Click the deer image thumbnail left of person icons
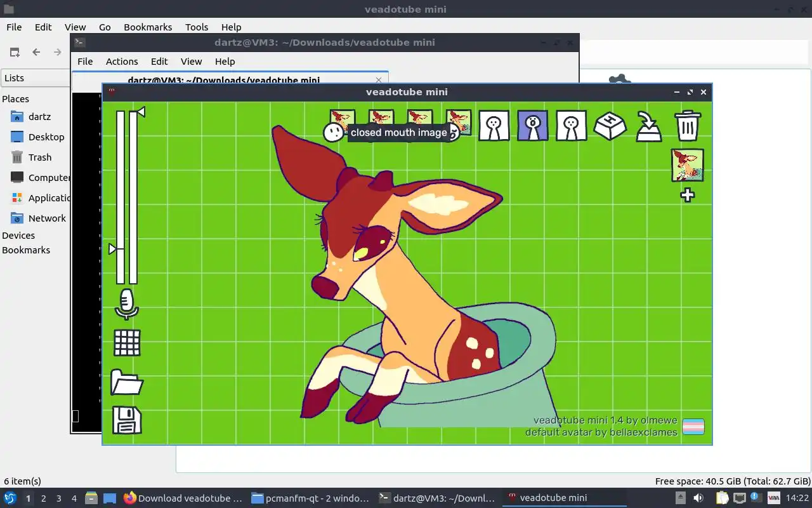Image resolution: width=812 pixels, height=508 pixels. click(x=459, y=122)
